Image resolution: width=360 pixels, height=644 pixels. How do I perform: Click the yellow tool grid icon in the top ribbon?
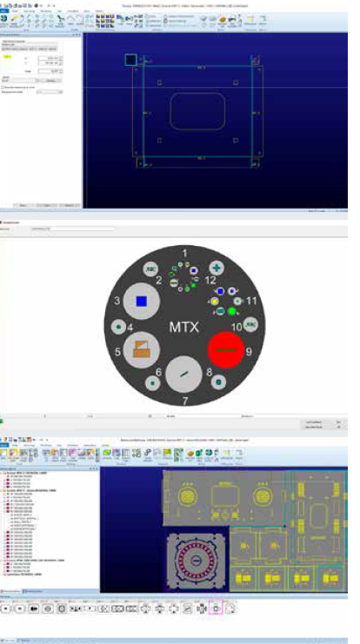click(105, 19)
